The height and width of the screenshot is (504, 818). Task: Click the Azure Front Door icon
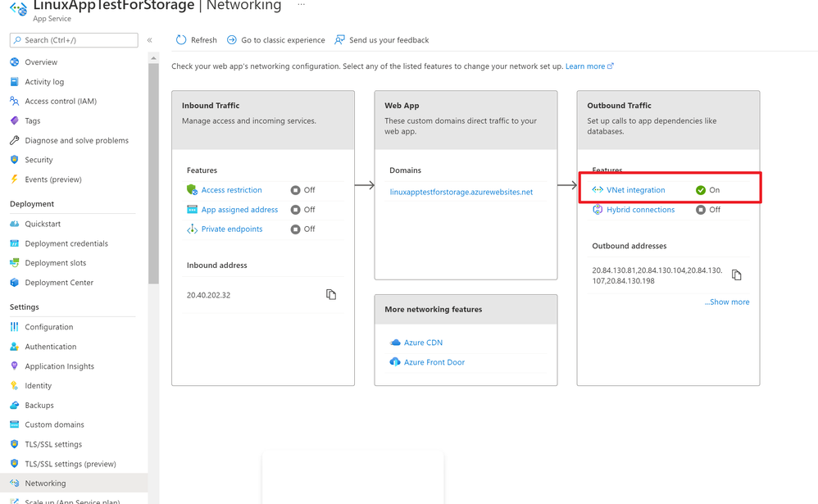tap(395, 362)
